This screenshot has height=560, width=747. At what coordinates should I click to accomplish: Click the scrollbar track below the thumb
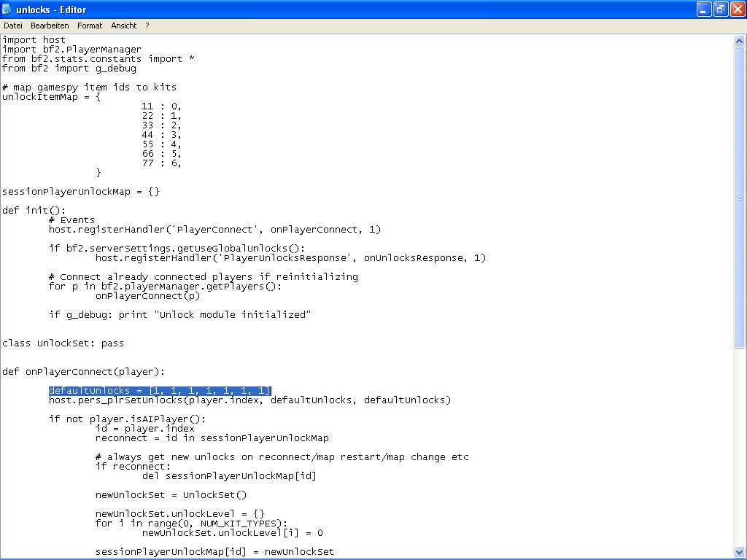[739, 448]
